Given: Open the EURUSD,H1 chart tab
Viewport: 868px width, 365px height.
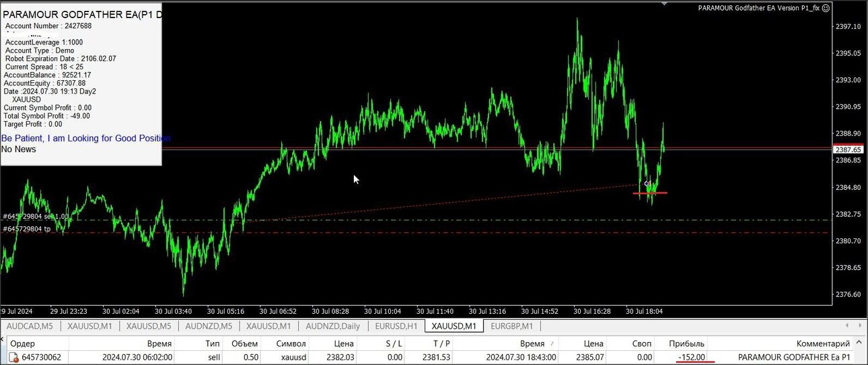Looking at the screenshot, I should point(396,326).
